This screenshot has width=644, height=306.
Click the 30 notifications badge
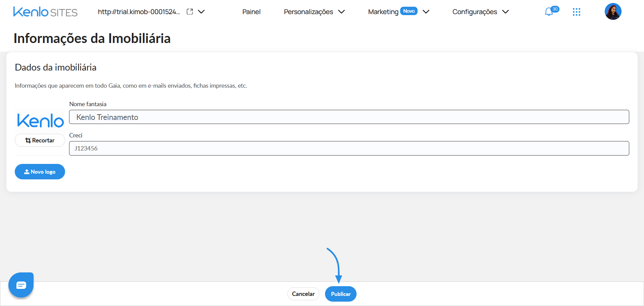click(555, 9)
